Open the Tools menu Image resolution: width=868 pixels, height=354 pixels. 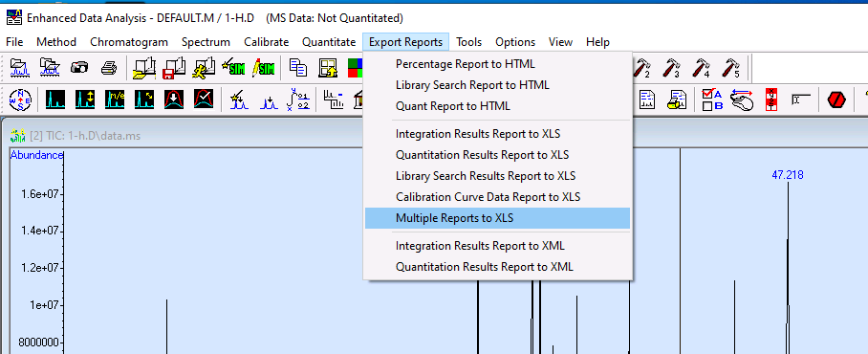(x=468, y=42)
